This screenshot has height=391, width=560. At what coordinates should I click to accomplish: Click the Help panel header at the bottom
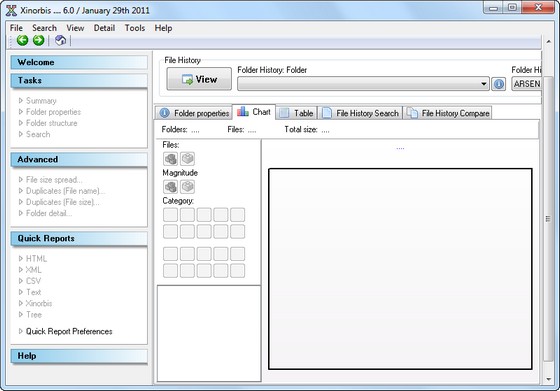(x=79, y=356)
